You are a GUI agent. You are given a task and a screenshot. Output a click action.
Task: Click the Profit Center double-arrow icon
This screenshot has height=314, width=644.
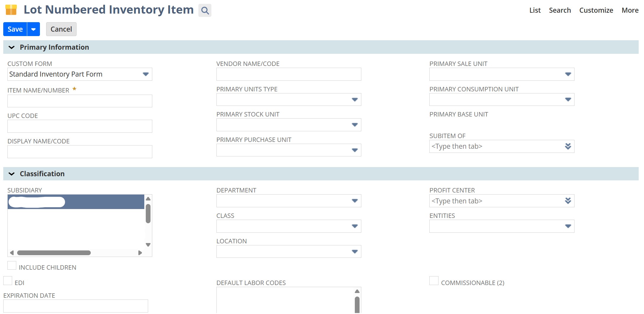coord(568,201)
